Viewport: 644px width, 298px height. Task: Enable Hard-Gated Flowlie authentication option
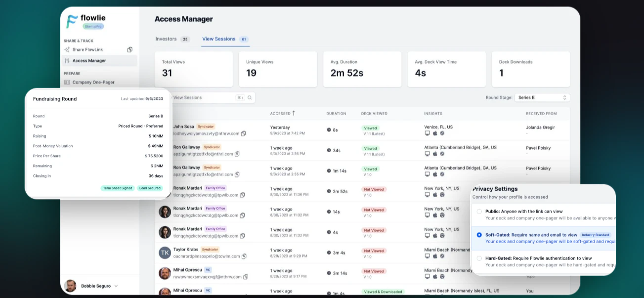coord(479,257)
